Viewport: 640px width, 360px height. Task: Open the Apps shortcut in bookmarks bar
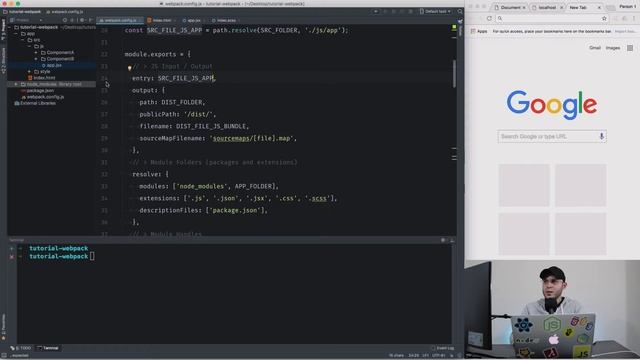(479, 31)
